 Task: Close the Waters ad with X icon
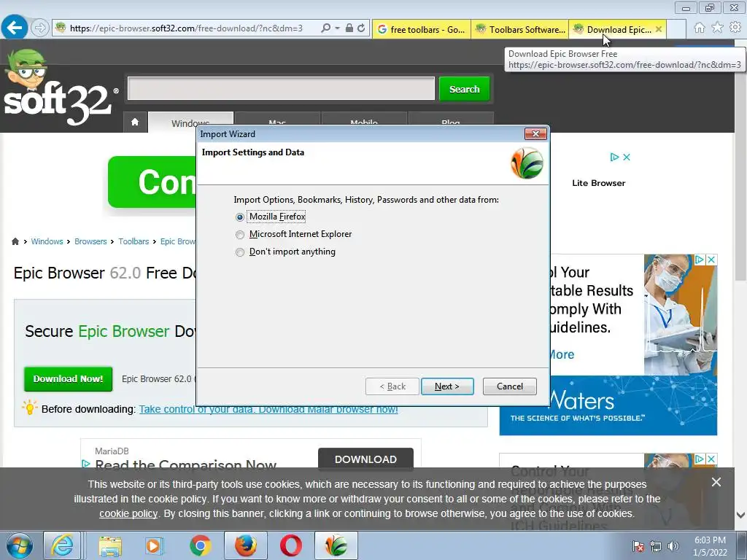(x=711, y=260)
